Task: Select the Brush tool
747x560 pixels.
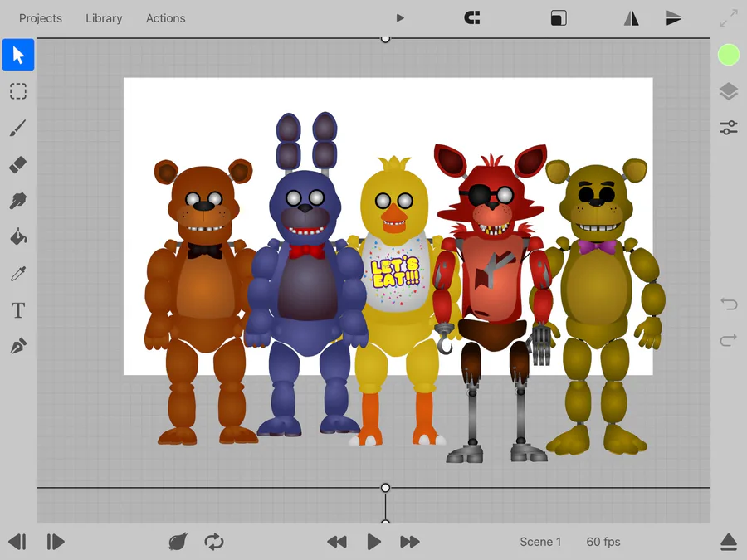Action: 18,128
